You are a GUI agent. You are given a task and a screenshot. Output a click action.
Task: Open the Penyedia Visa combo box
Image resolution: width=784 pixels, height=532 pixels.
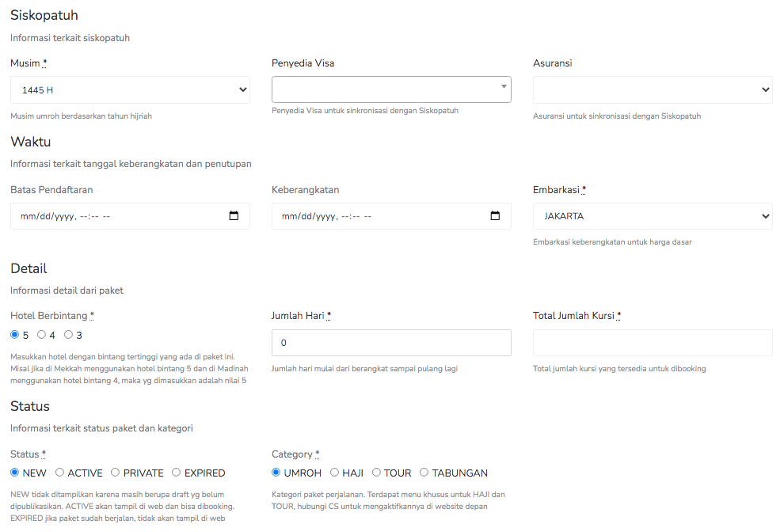[x=391, y=89]
